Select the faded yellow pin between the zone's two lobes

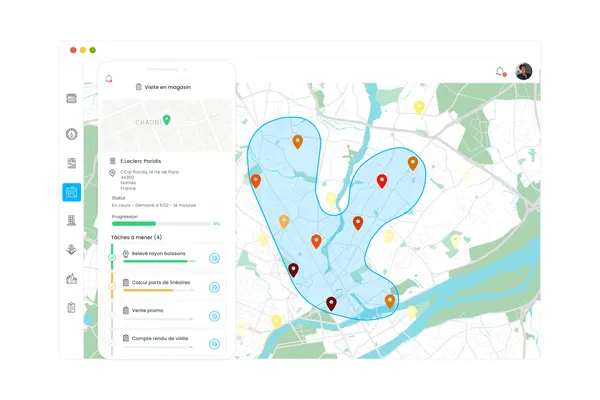(331, 199)
